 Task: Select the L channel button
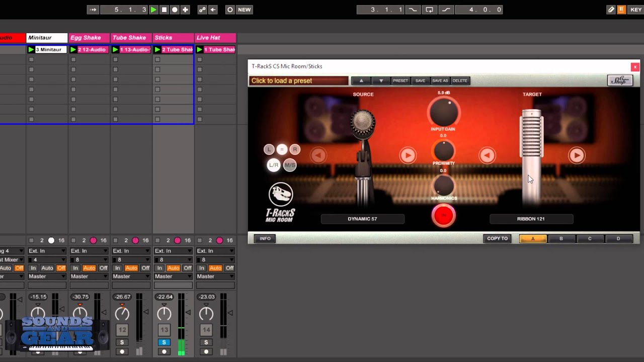pyautogui.click(x=269, y=149)
